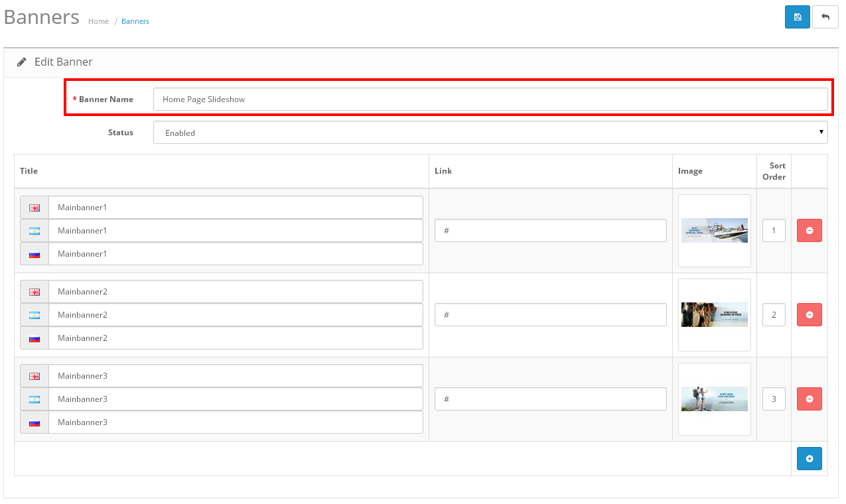
Task: Click the Link field for Mainbanner3
Action: click(550, 399)
